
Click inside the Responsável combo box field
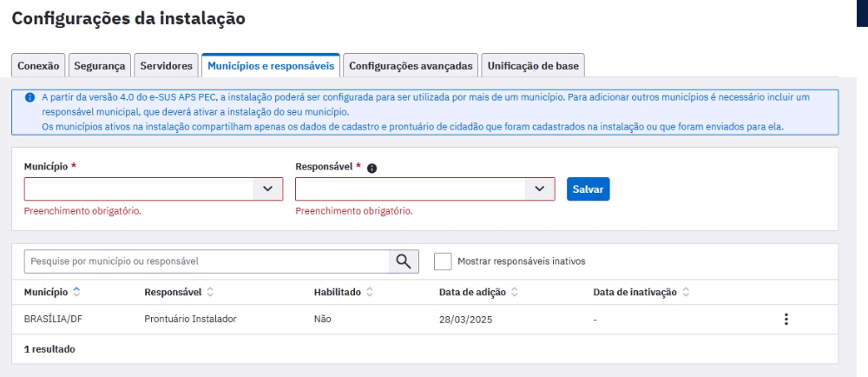425,188
